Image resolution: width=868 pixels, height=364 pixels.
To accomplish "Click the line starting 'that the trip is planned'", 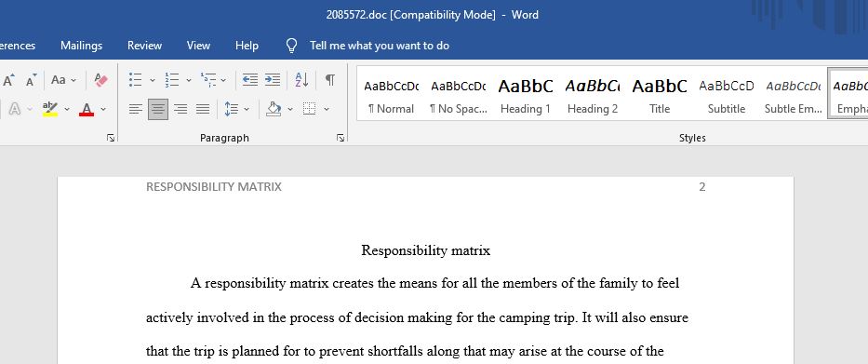I will coord(405,351).
